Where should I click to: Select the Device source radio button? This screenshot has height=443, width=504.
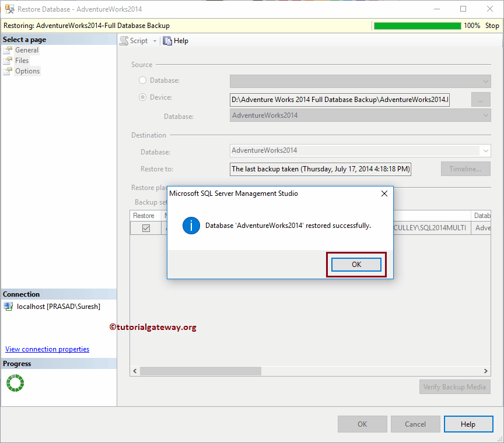142,97
